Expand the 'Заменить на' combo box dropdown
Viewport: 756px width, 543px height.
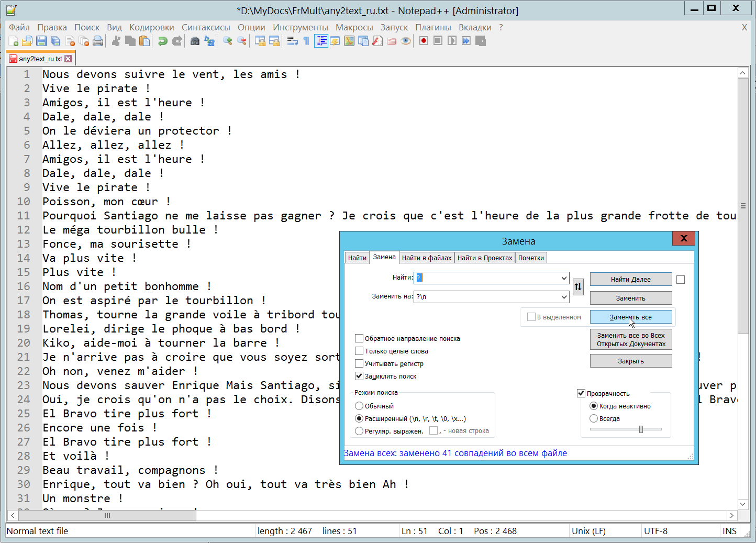point(564,297)
